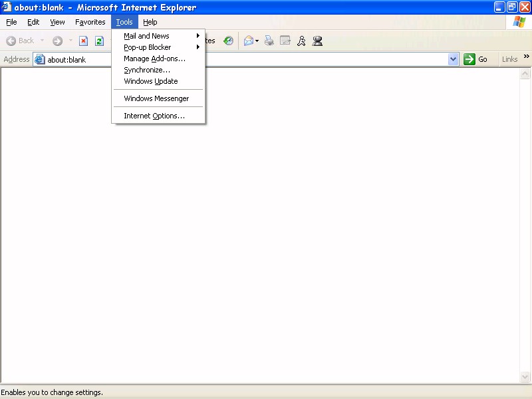Click the vertical scrollbar down arrow

pos(525,376)
